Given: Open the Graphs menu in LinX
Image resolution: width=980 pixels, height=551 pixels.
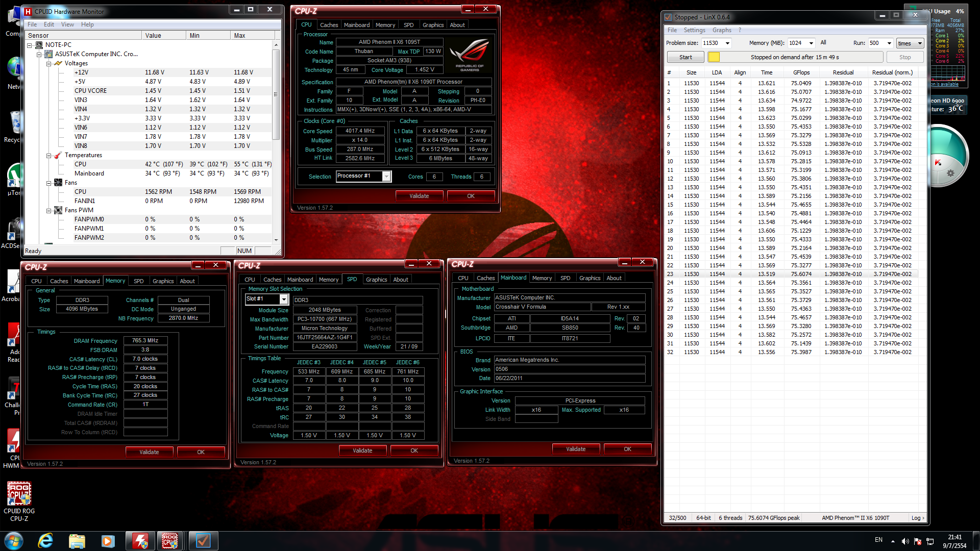Looking at the screenshot, I should point(722,30).
